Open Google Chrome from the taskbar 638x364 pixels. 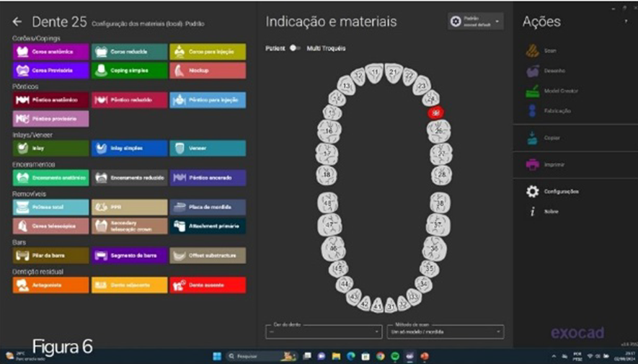(x=380, y=356)
